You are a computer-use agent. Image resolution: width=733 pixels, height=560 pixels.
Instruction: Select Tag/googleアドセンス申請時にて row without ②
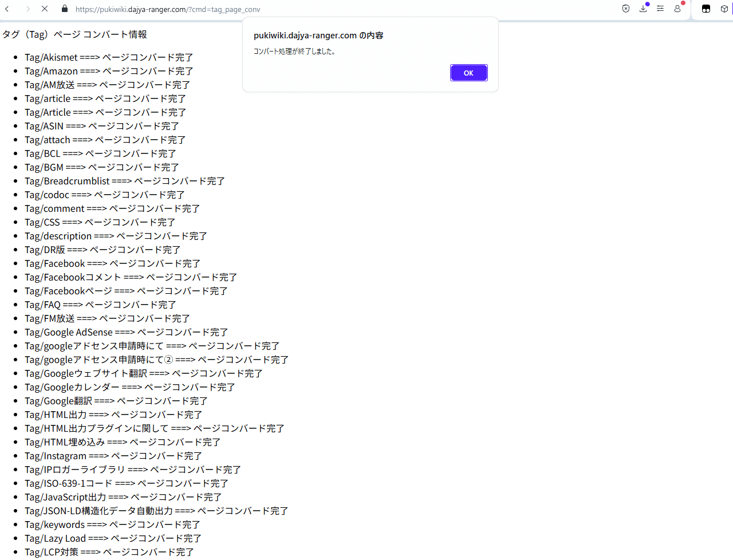pos(152,346)
